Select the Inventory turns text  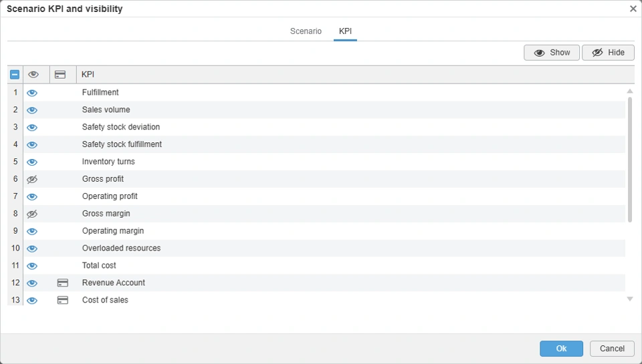click(x=108, y=162)
